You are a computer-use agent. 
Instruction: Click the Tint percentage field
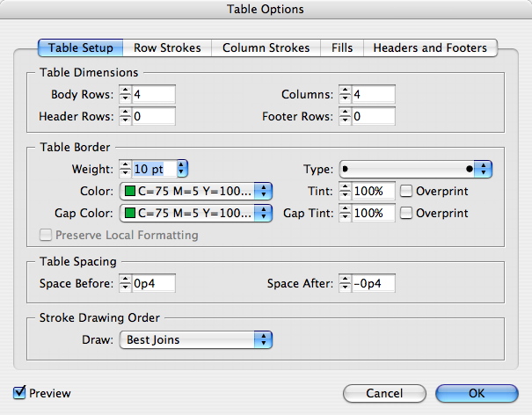pos(373,191)
